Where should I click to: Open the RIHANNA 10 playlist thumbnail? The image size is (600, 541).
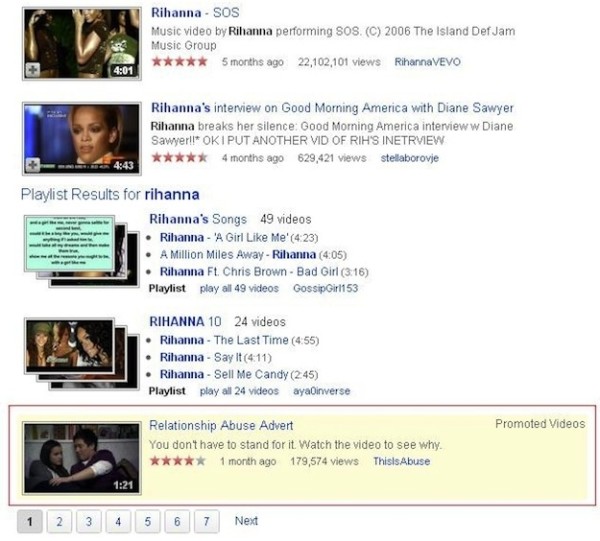[81, 354]
